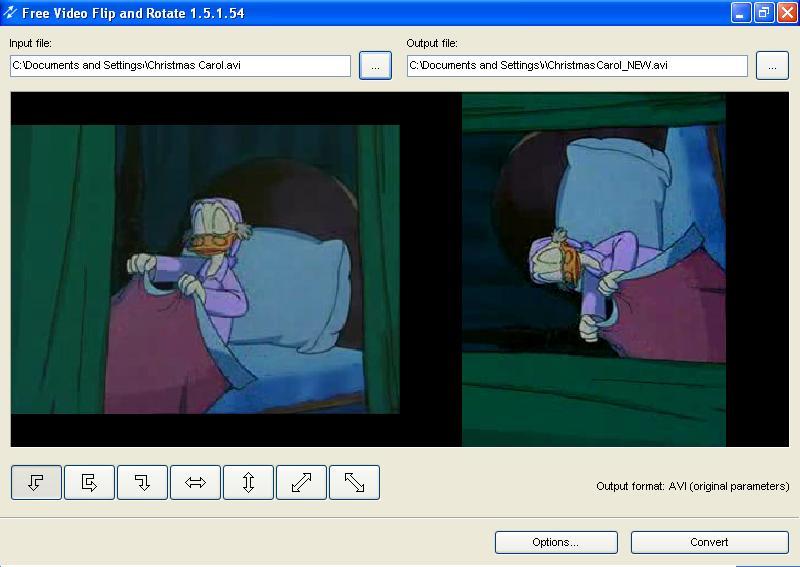Close the Free Video Flip and Rotate window
The width and height of the screenshot is (800, 567).
[x=787, y=13]
